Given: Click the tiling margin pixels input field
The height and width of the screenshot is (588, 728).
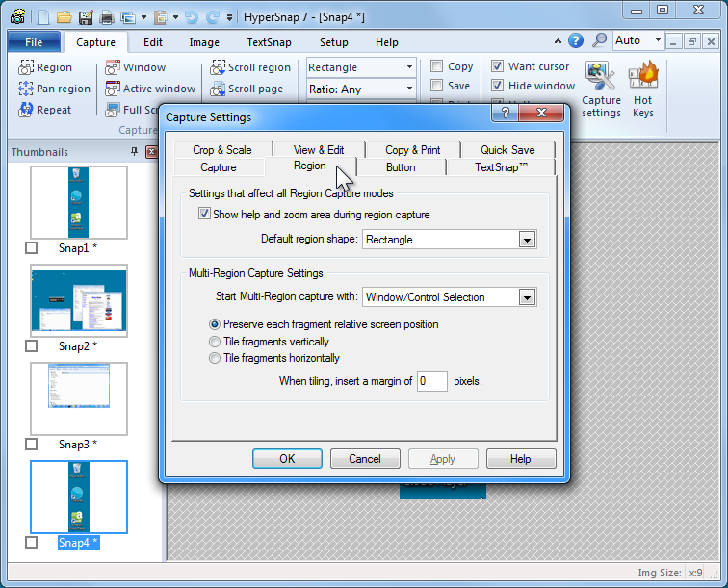Looking at the screenshot, I should [432, 381].
